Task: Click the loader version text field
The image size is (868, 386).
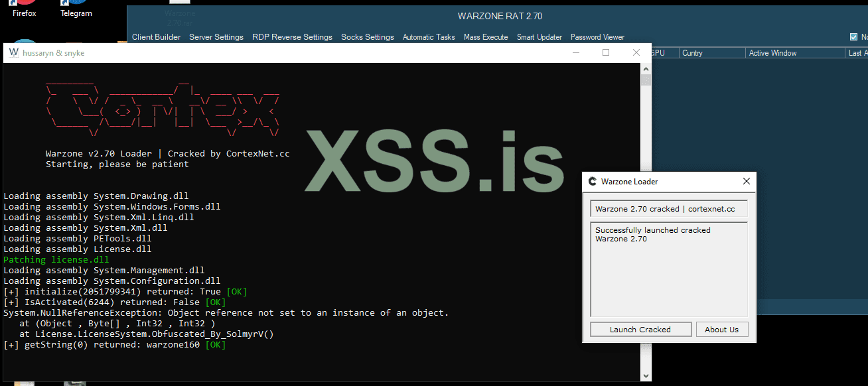Action: (x=669, y=209)
